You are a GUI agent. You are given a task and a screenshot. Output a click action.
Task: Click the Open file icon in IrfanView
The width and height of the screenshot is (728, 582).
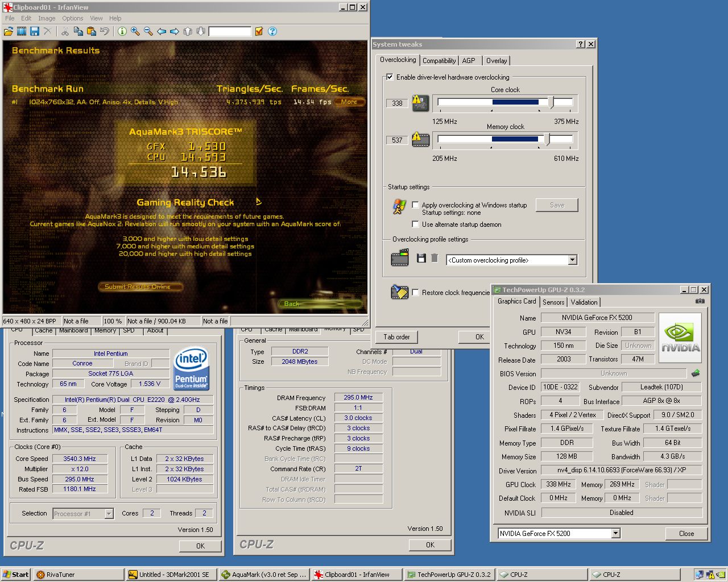click(x=9, y=31)
